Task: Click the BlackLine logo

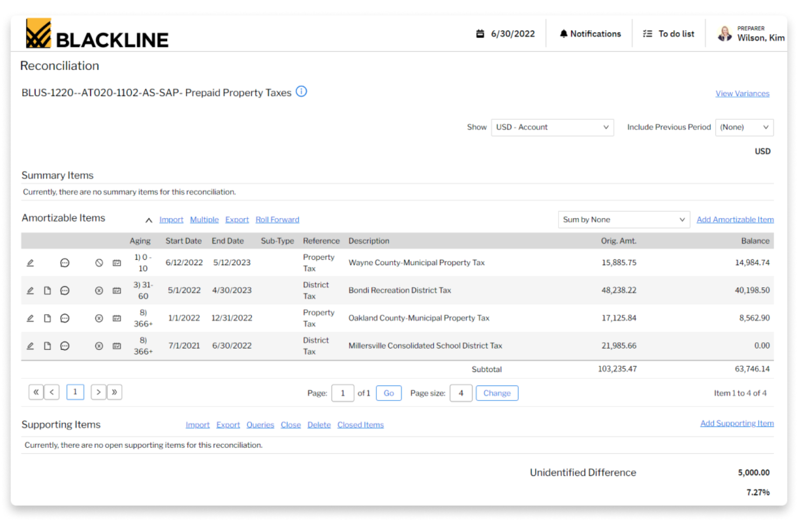Action: click(x=97, y=33)
